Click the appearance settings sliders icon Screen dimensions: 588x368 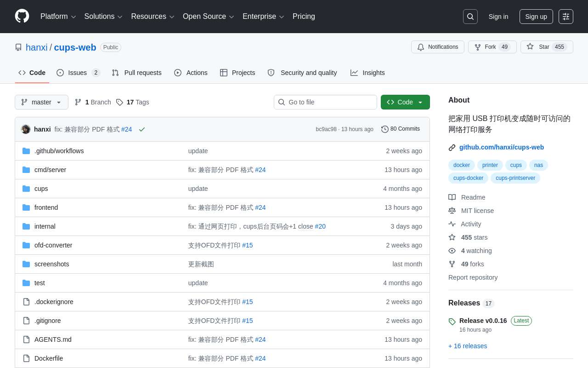click(565, 17)
